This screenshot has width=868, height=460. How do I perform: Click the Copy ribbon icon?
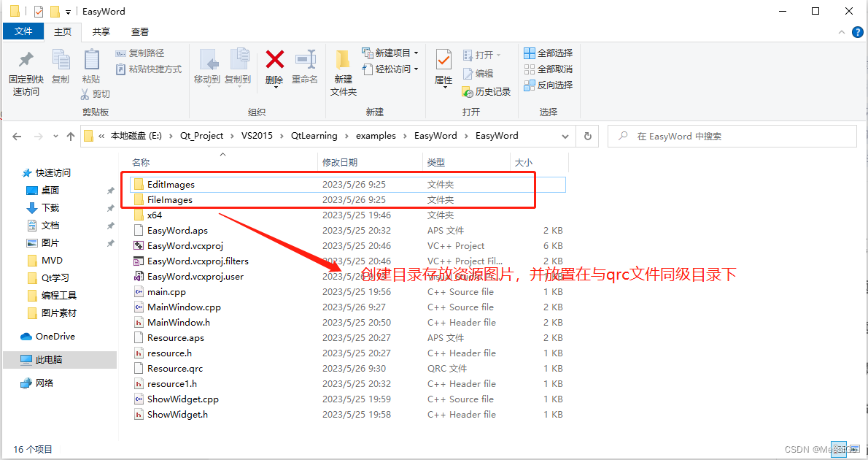tap(61, 60)
